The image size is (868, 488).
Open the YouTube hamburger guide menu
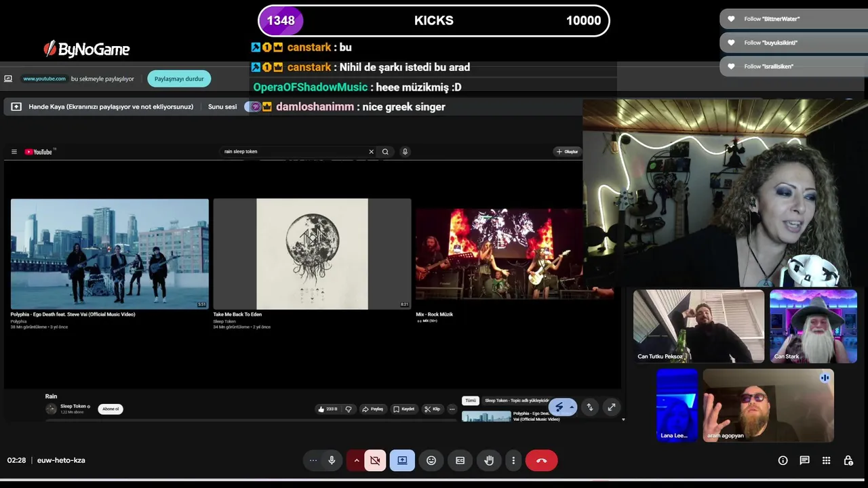click(x=14, y=152)
